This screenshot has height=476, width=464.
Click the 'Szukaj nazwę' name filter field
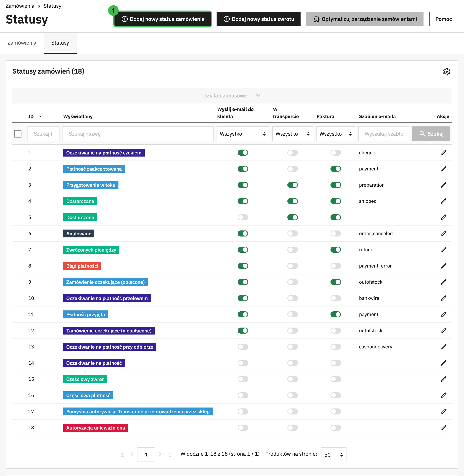tap(138, 134)
